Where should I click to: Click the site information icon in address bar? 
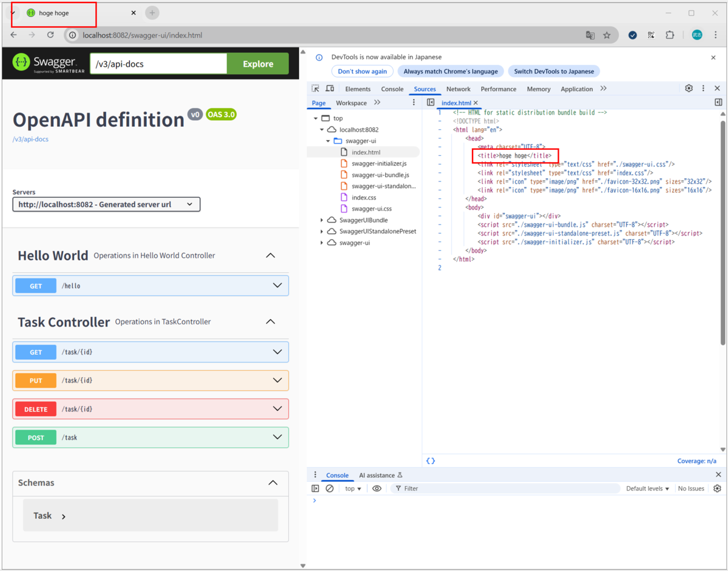72,35
